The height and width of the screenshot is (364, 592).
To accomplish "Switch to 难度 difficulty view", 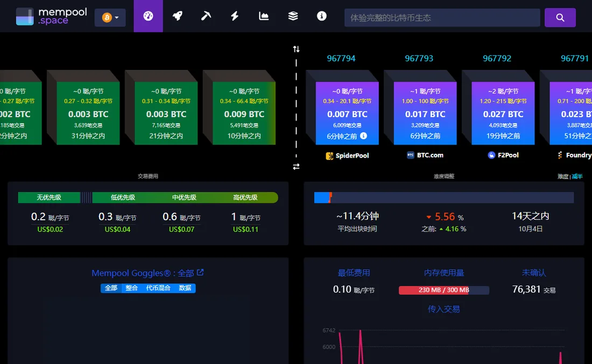I will point(563,176).
